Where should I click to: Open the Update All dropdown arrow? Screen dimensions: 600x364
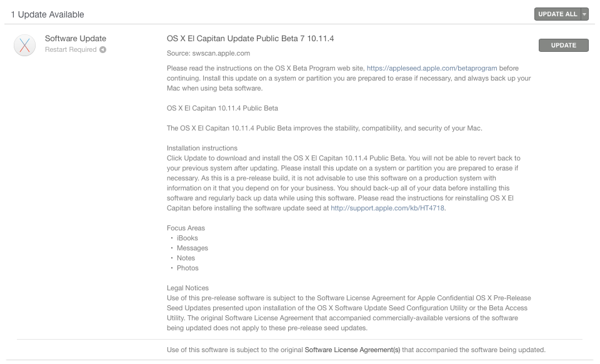pos(584,14)
